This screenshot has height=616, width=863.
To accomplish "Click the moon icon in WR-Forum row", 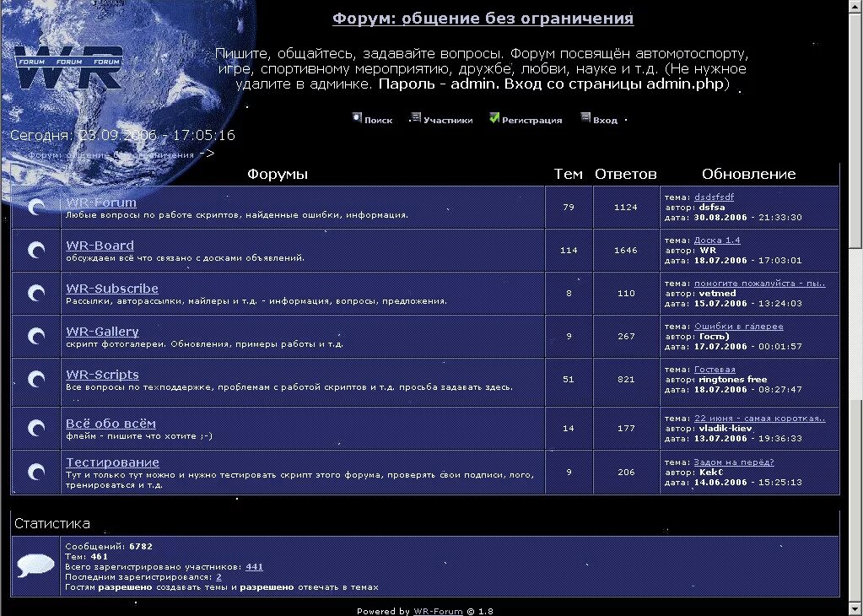I will click(x=36, y=207).
